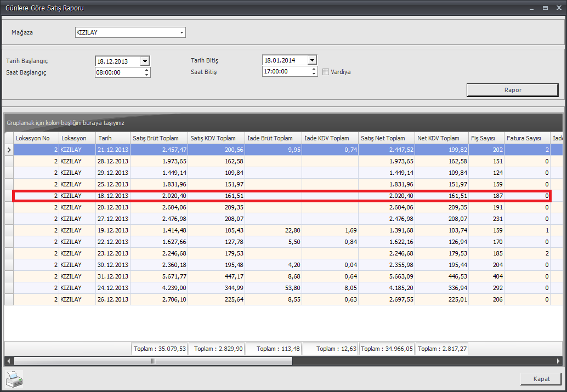The height and width of the screenshot is (392, 567).
Task: Click the Kapat button
Action: 541,379
